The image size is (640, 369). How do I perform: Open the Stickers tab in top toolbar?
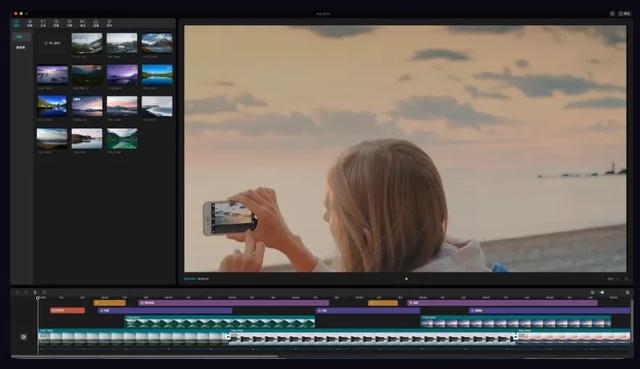56,23
